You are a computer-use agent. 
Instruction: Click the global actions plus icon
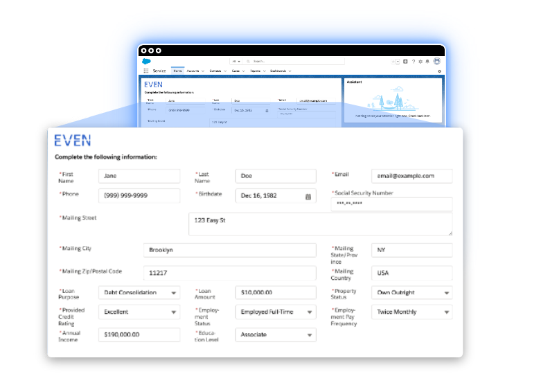[405, 62]
